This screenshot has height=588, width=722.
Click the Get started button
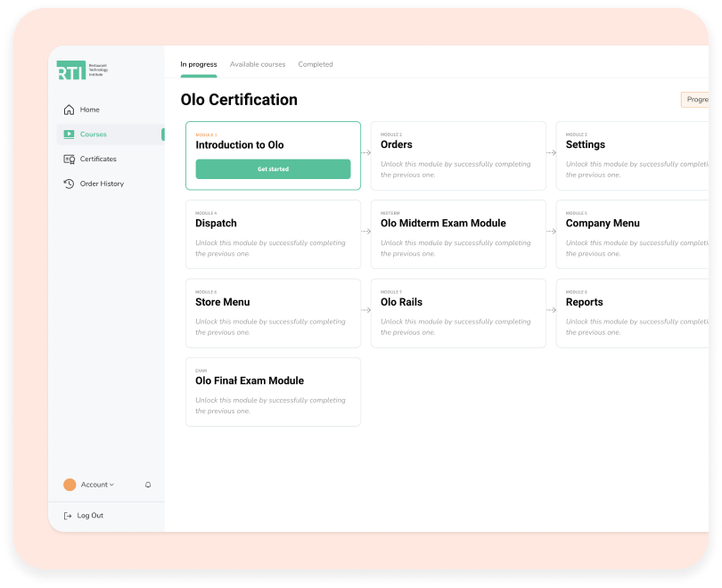pyautogui.click(x=273, y=169)
